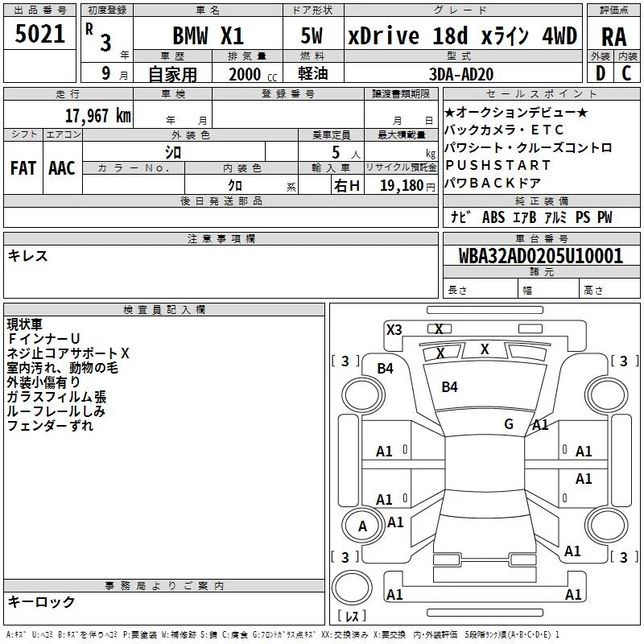Click the chassis number WBA32AD0205U10001

(541, 256)
